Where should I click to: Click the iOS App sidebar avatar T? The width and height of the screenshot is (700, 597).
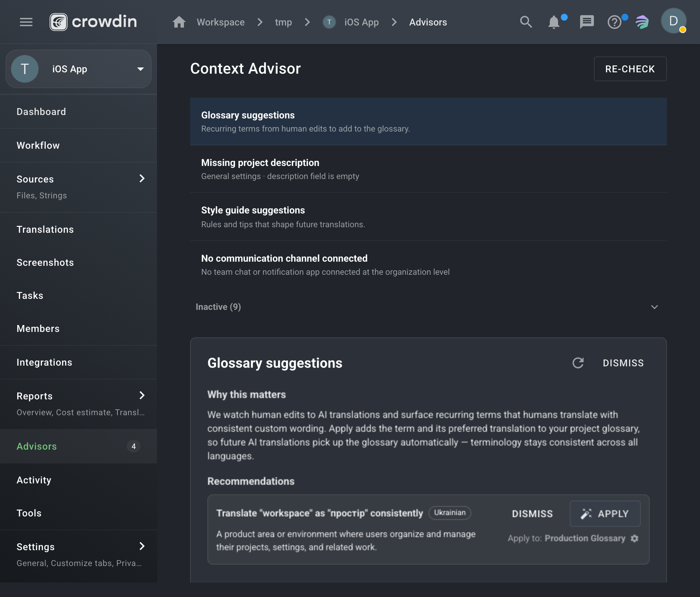[x=25, y=69]
